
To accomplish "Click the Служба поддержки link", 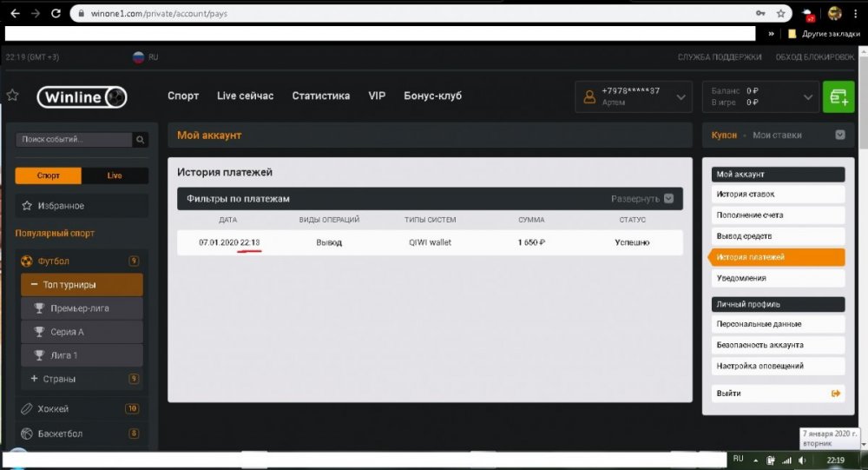I will [720, 56].
